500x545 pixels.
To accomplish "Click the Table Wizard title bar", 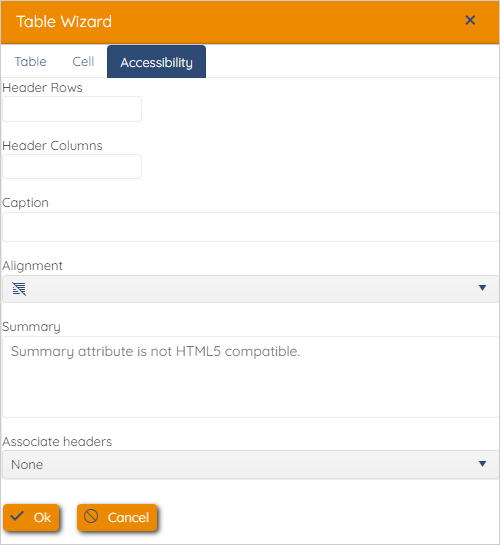I will coord(250,22).
